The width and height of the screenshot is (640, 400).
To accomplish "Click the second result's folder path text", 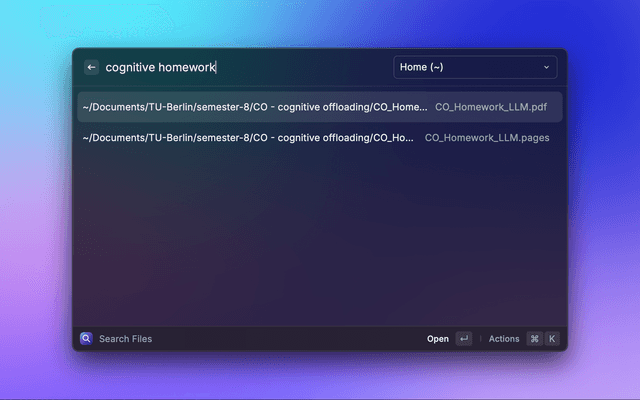I will click(248, 138).
